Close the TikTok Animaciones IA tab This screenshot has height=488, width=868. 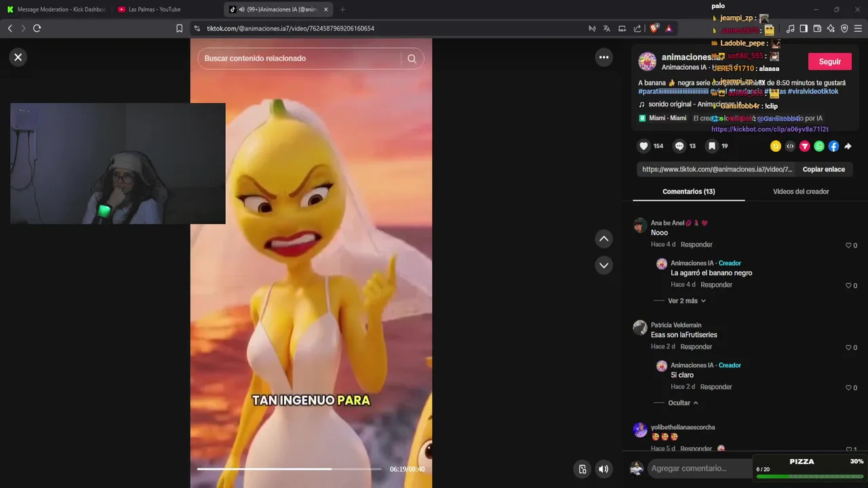(x=326, y=9)
